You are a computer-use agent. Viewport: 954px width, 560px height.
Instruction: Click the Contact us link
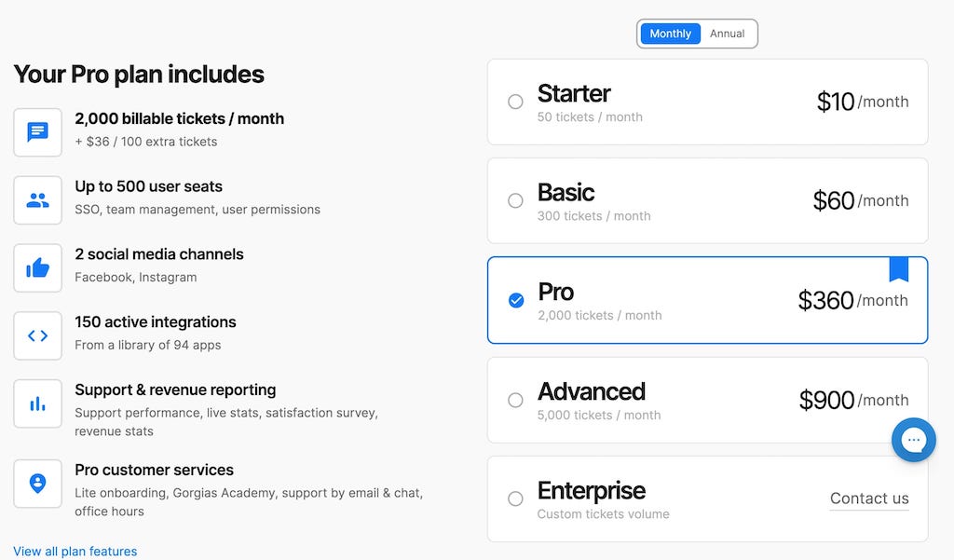(x=869, y=499)
